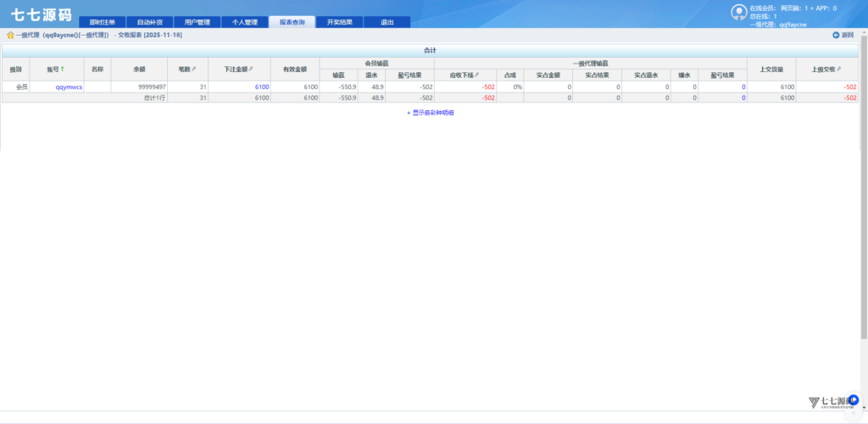Click the sort icon beside 笔数

click(194, 70)
